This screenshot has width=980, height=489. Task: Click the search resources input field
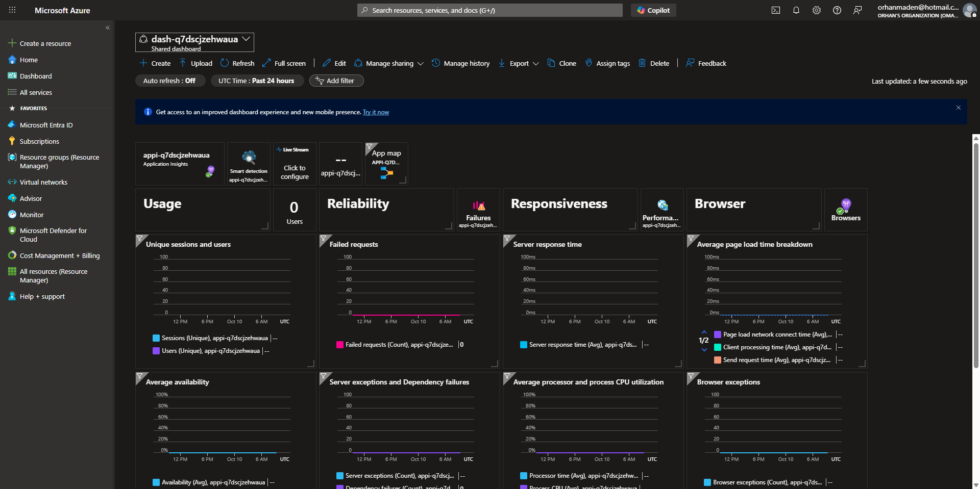click(x=489, y=10)
